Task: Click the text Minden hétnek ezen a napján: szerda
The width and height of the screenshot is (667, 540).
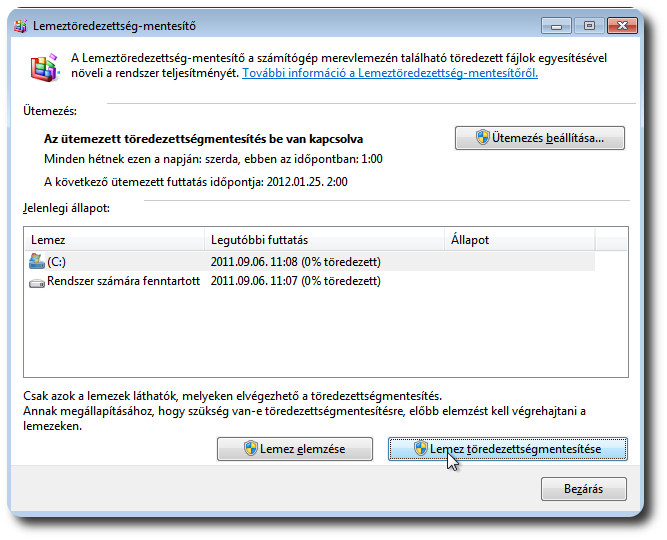Action: pyautogui.click(x=141, y=159)
